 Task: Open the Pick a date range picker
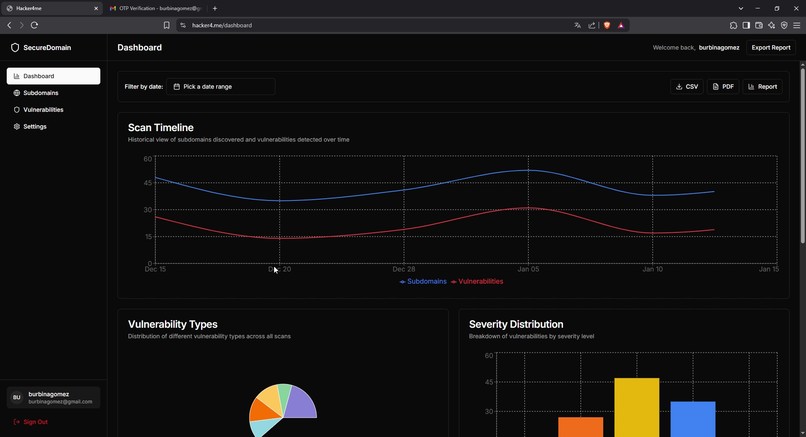(x=221, y=86)
